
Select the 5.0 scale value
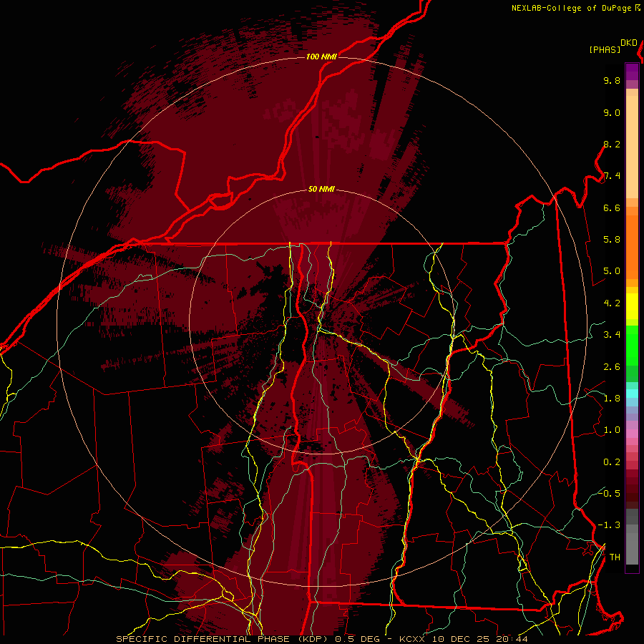(x=612, y=271)
